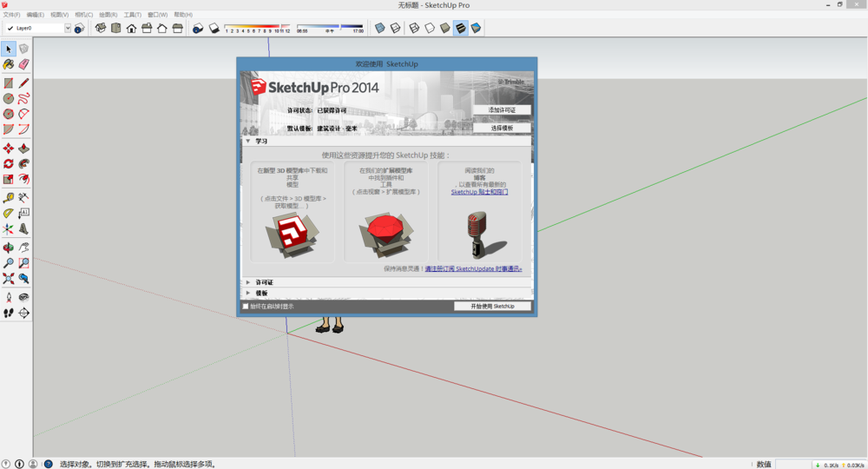The image size is (868, 469).
Task: Click the 开始使用 SketchUp button
Action: click(492, 306)
